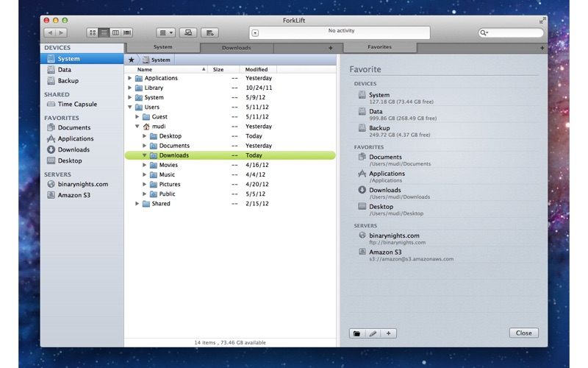Click the Close button

pyautogui.click(x=523, y=333)
